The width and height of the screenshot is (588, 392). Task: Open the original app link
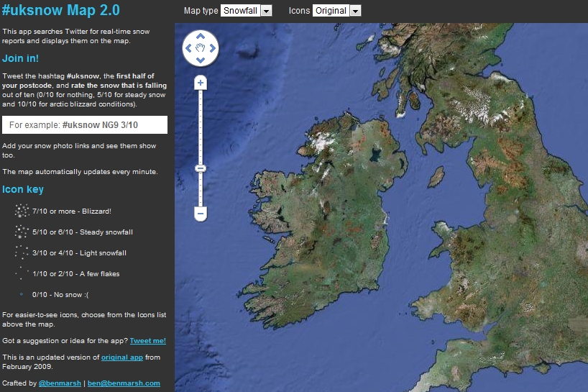pos(122,357)
